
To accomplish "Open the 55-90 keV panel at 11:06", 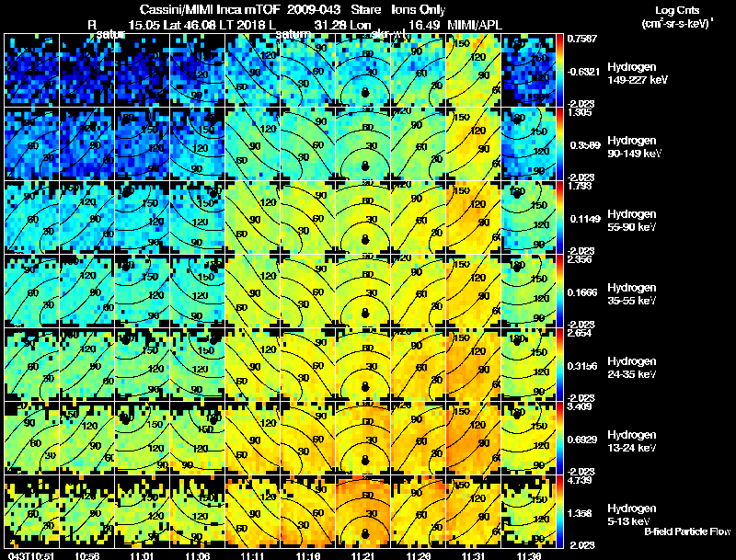I will pyautogui.click(x=198, y=217).
